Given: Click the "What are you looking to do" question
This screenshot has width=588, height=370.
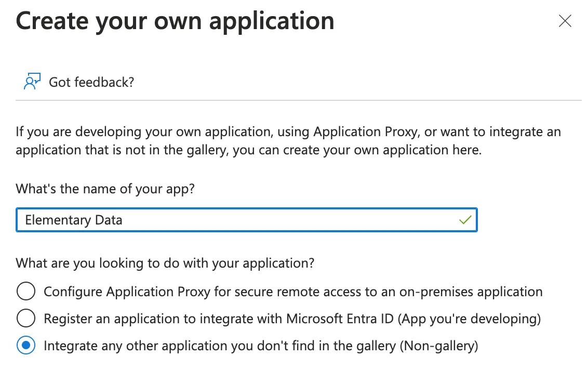Looking at the screenshot, I should point(165,263).
